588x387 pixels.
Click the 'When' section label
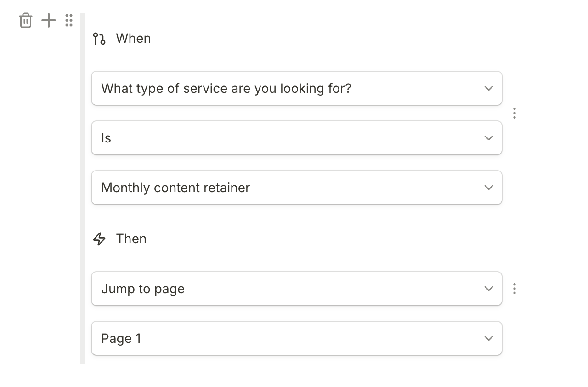tap(133, 39)
